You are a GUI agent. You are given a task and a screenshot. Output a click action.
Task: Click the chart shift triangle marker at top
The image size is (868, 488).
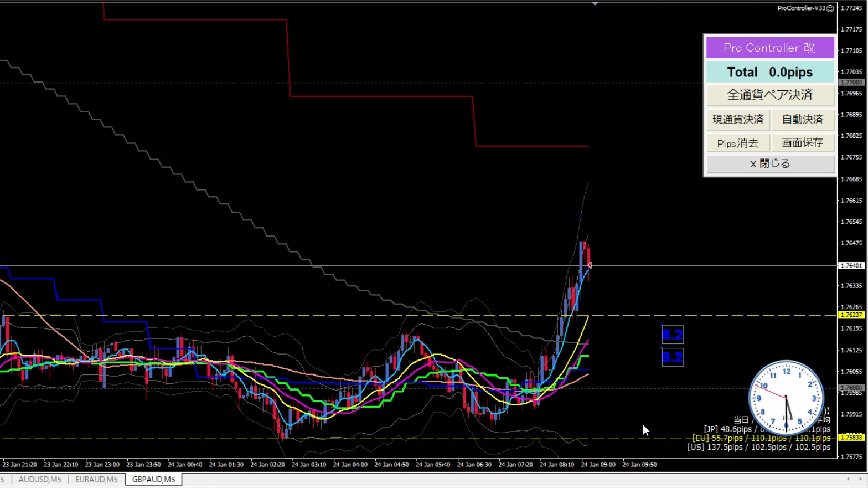595,4
